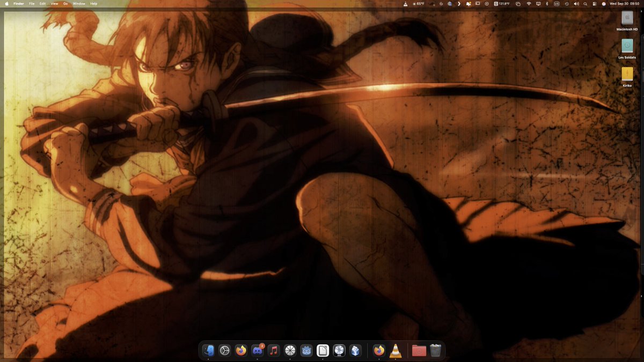The height and width of the screenshot is (362, 644).
Task: Click the Wed Sep 30 clock
Action: click(625, 4)
